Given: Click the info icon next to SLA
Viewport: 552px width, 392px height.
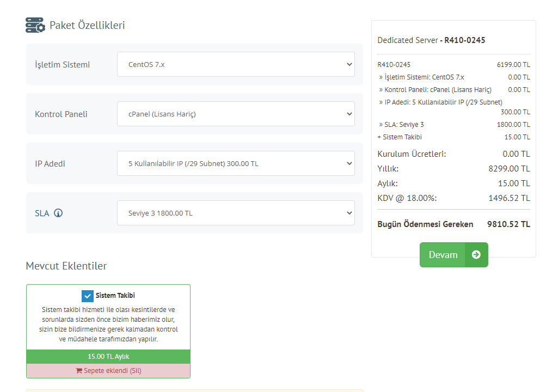Looking at the screenshot, I should pyautogui.click(x=58, y=213).
